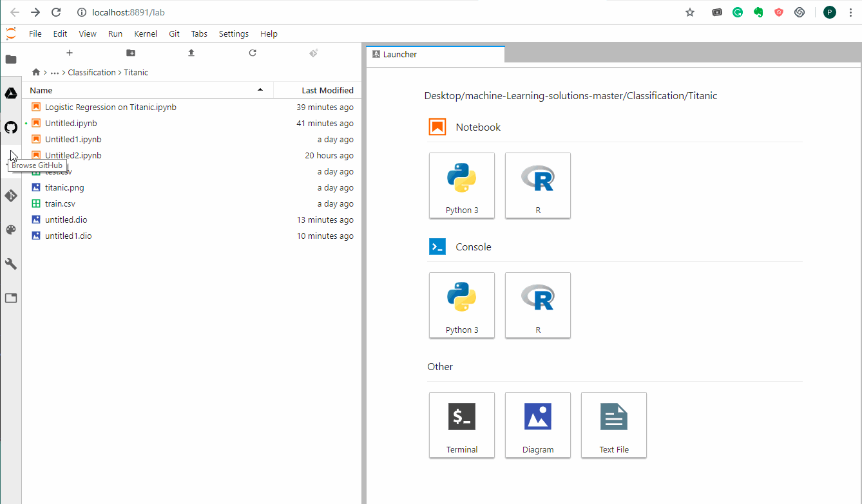The width and height of the screenshot is (862, 504).
Task: Sort files by Name column header
Action: pyautogui.click(x=41, y=90)
